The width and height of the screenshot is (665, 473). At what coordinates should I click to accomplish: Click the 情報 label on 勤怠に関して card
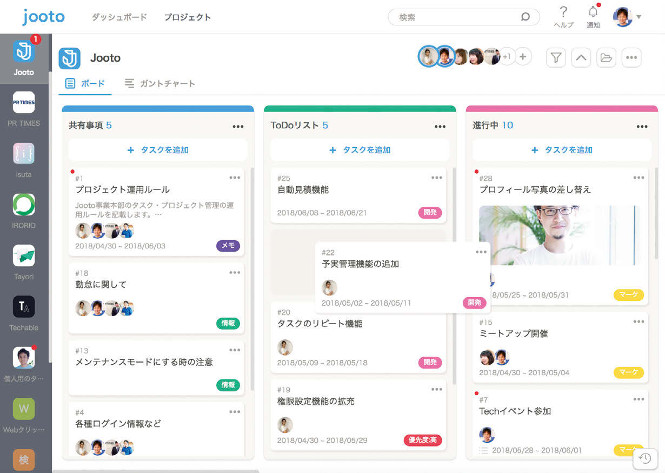click(228, 323)
